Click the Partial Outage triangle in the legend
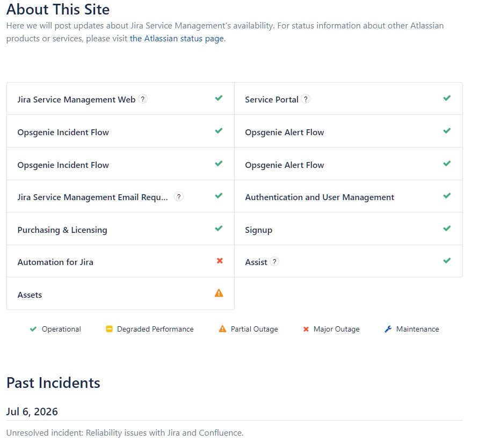This screenshot has height=448, width=501. pos(222,328)
